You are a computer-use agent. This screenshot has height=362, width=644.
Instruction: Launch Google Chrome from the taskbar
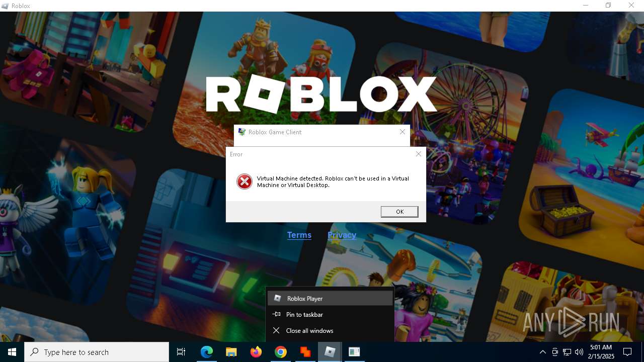click(281, 352)
